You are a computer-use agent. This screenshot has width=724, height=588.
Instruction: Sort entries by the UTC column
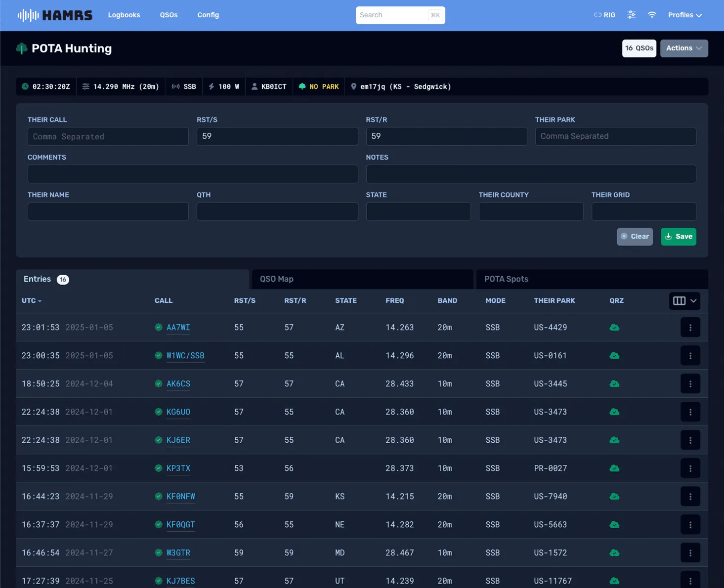tap(32, 300)
